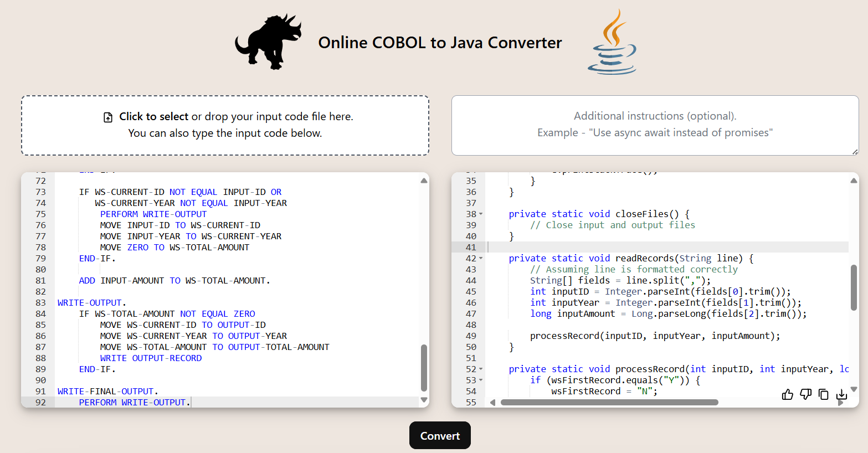Click line number 49 in the Java gutter
The image size is (868, 453).
(471, 336)
